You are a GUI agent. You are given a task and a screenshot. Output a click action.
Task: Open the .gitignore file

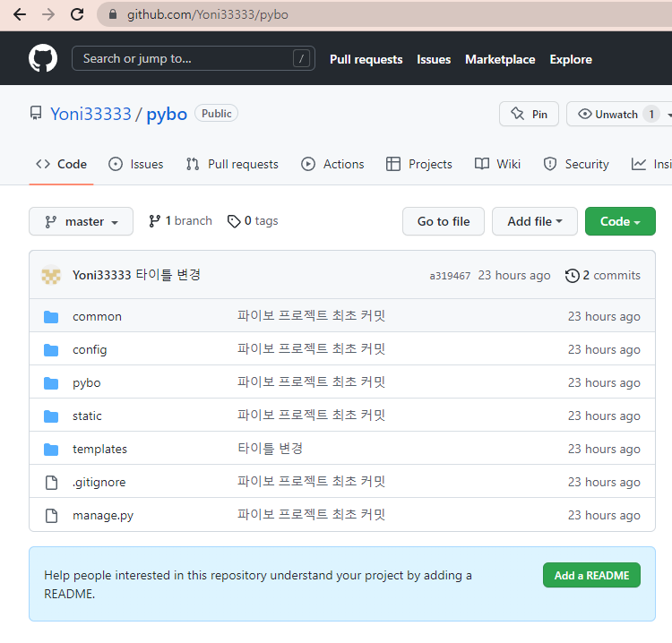coord(99,483)
